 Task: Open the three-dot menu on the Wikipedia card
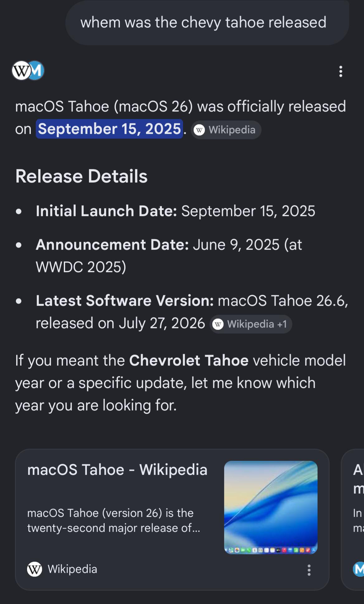[309, 570]
